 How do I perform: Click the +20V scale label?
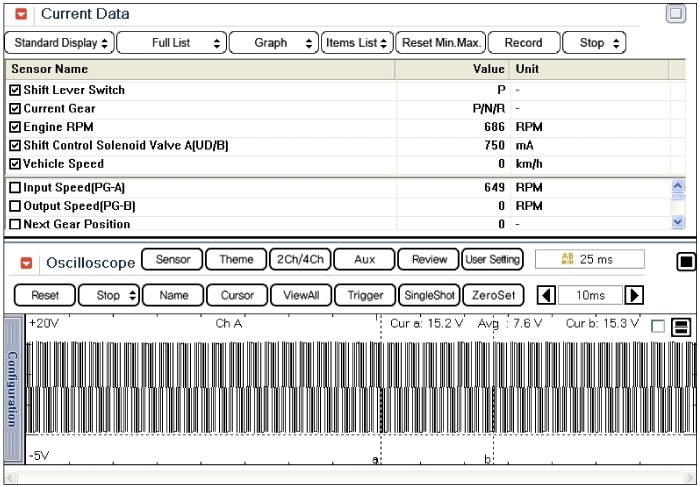point(44,323)
